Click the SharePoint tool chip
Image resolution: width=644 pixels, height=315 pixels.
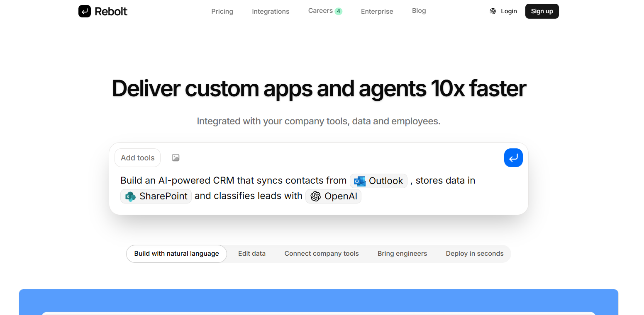click(156, 196)
